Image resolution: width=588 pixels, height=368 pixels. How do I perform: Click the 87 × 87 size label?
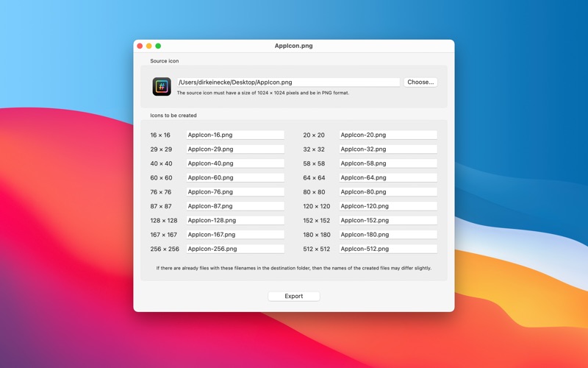[x=161, y=206]
